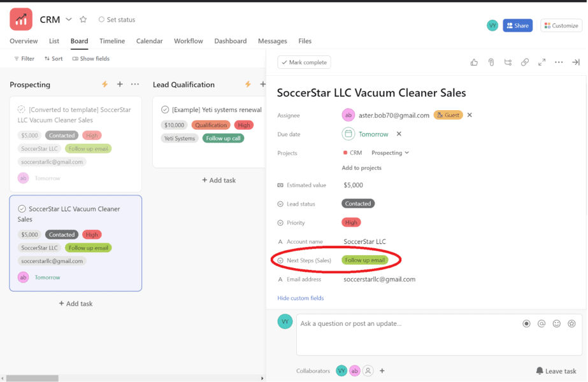588x382 pixels.
Task: Click the comment input field
Action: [395, 323]
